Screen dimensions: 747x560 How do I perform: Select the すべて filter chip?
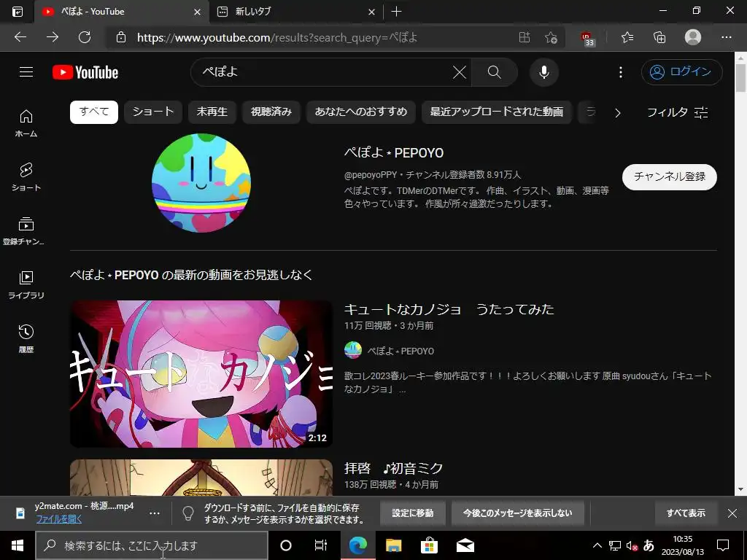(94, 112)
